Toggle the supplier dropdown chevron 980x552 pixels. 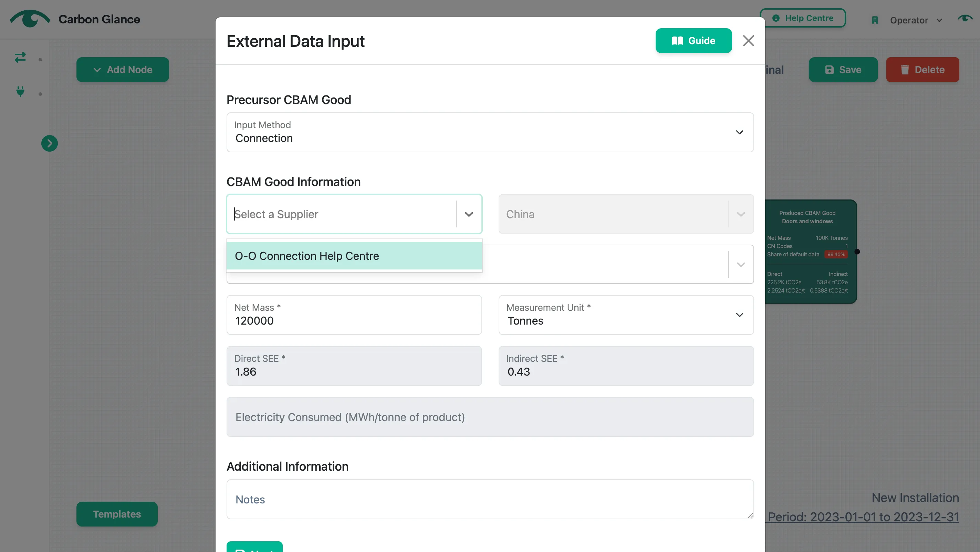469,214
